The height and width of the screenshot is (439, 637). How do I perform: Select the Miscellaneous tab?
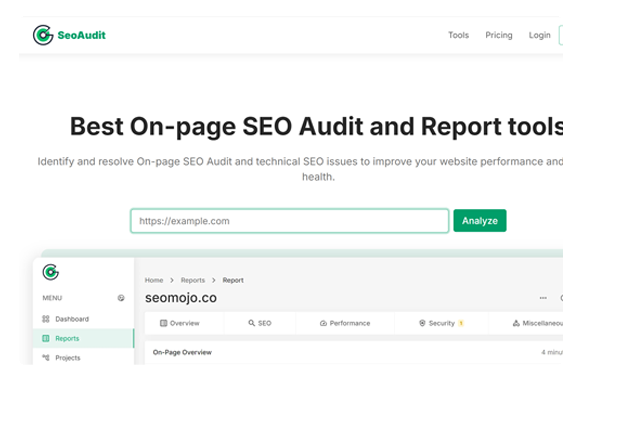tap(538, 324)
